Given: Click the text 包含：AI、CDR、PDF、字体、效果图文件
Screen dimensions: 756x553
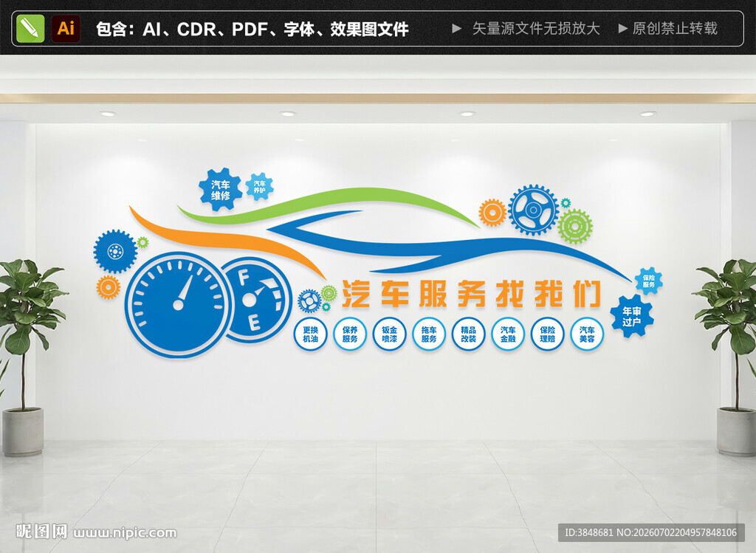Looking at the screenshot, I should pyautogui.click(x=252, y=29).
